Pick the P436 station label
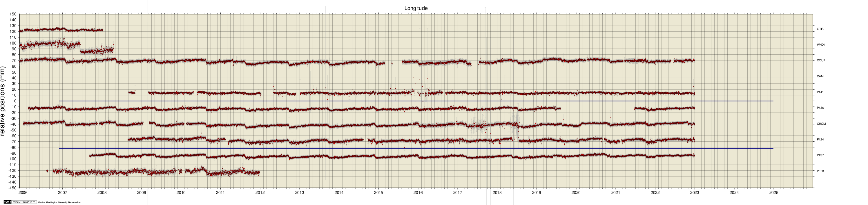 (x=820, y=108)
